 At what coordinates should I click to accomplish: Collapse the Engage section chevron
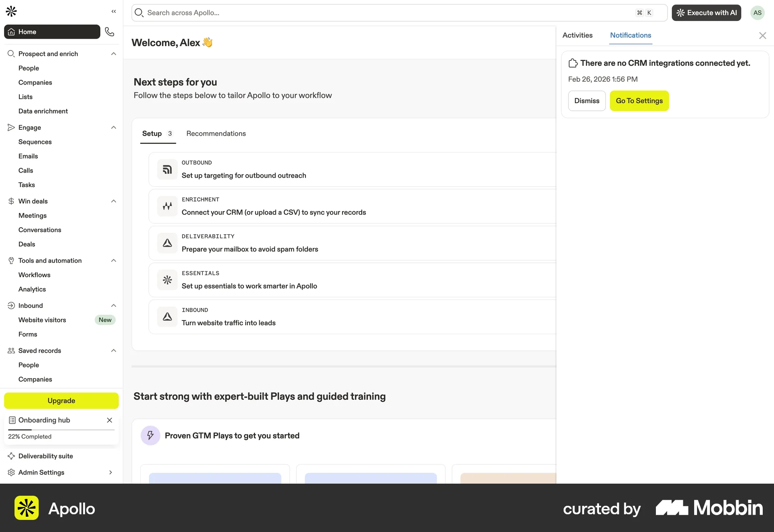click(114, 128)
